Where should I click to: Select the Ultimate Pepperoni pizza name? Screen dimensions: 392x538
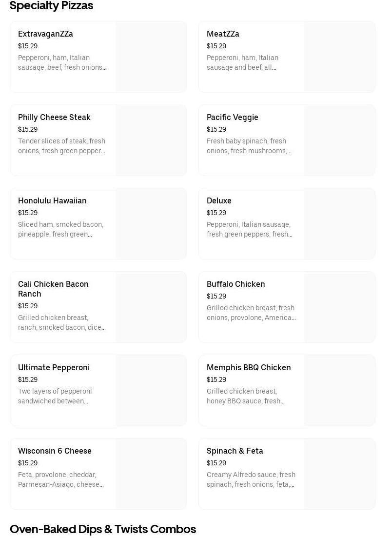54,368
